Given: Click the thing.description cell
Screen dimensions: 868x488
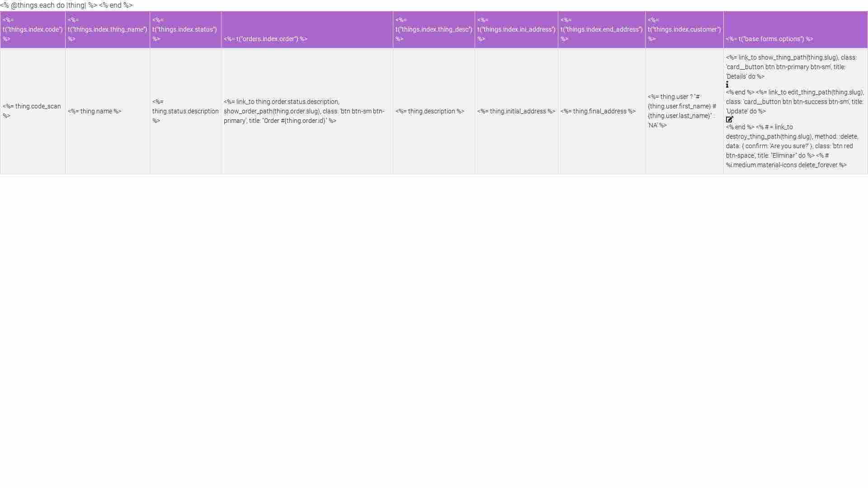Looking at the screenshot, I should (x=429, y=112).
